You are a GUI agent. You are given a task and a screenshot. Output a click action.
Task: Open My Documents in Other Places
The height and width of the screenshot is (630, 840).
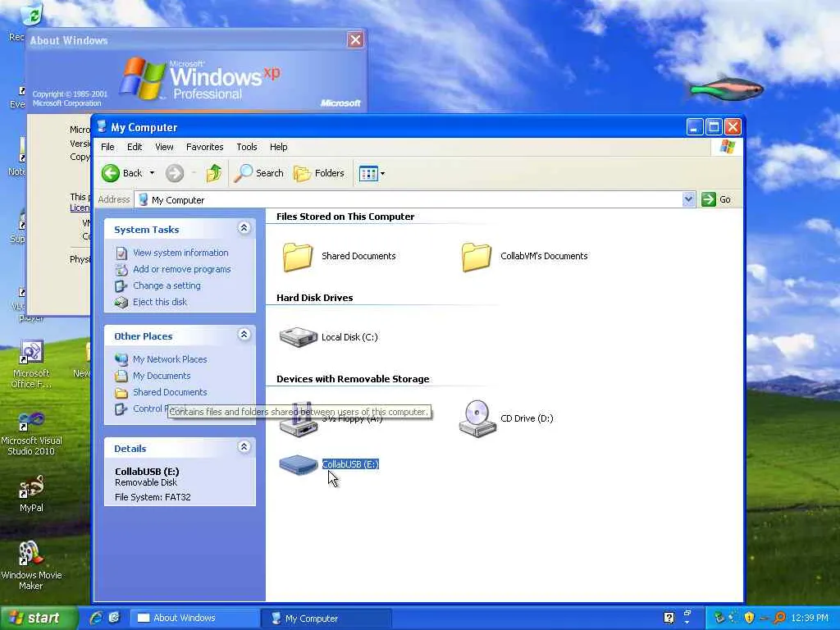[162, 376]
